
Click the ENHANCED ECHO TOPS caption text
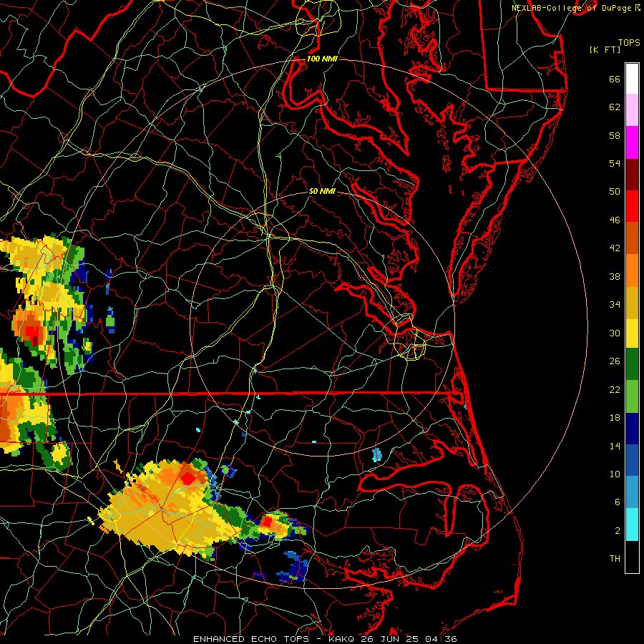pos(250,639)
